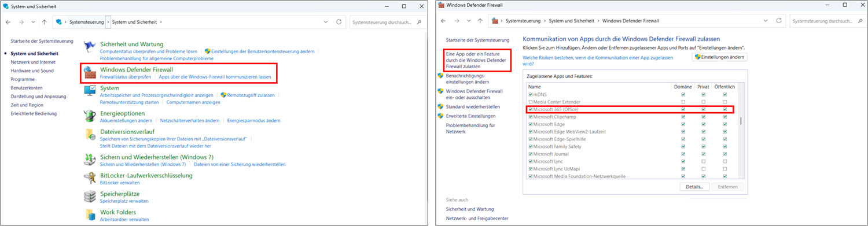868x226 pixels.
Task: Refresh the System und Sicherheit window
Action: (x=339, y=22)
